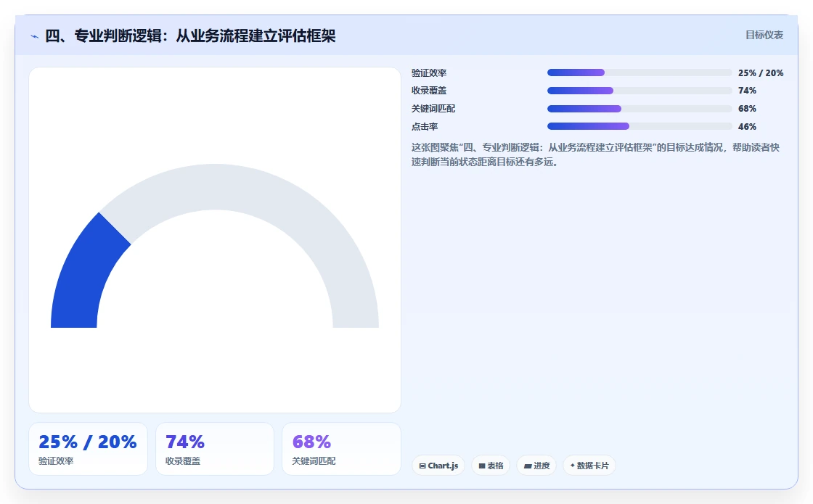This screenshot has height=504, width=813.
Task: Click the 表格 tag icon
Action: click(482, 466)
